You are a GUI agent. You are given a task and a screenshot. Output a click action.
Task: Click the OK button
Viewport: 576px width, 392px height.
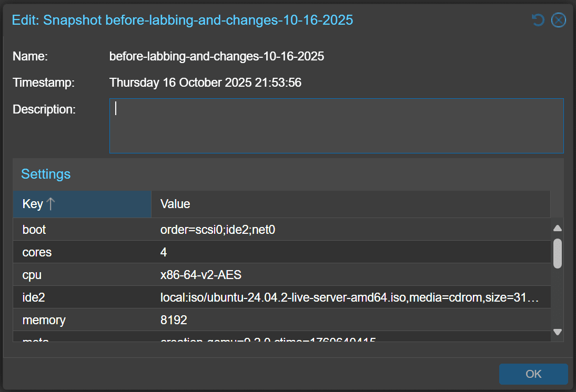(533, 374)
